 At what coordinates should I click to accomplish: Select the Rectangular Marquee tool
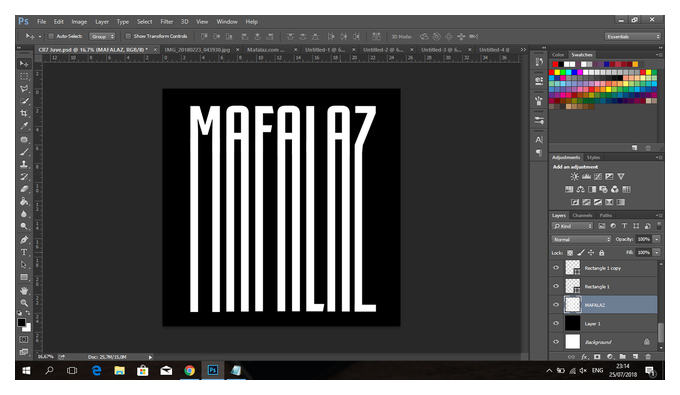24,76
